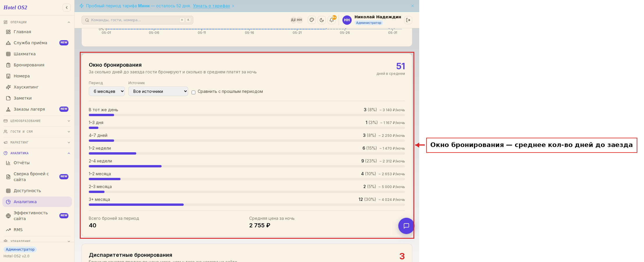Collapse the sidebar with arrow button
The height and width of the screenshot is (262, 644).
[x=67, y=8]
